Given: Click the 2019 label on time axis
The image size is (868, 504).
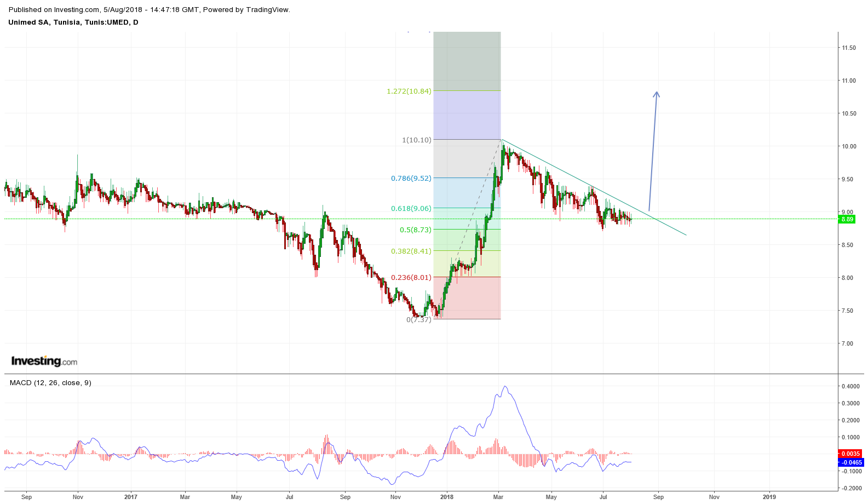Looking at the screenshot, I should click(x=769, y=497).
